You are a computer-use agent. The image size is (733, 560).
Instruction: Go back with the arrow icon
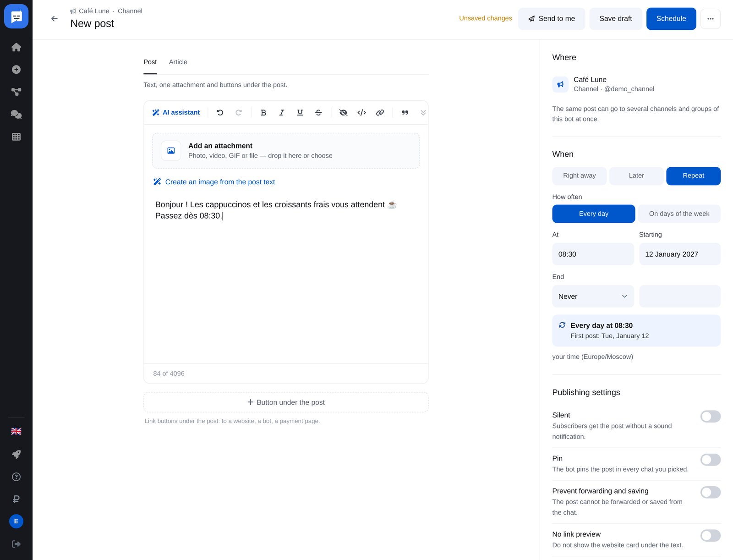(55, 19)
